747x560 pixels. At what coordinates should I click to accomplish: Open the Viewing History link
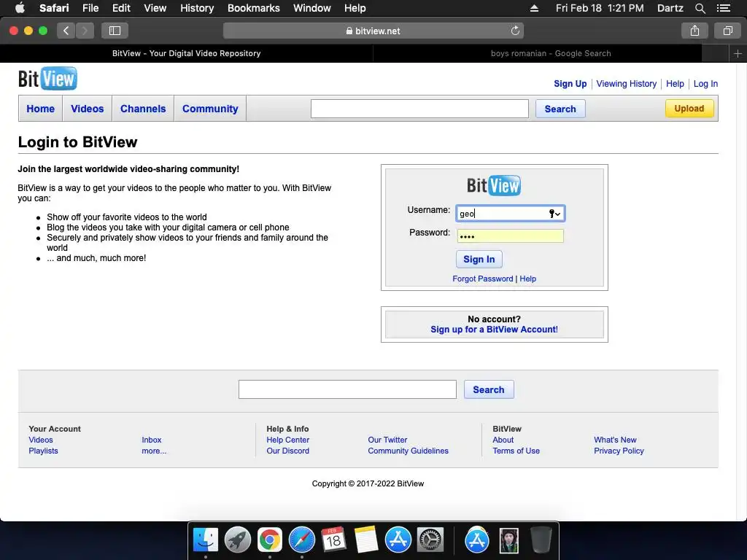pyautogui.click(x=627, y=84)
